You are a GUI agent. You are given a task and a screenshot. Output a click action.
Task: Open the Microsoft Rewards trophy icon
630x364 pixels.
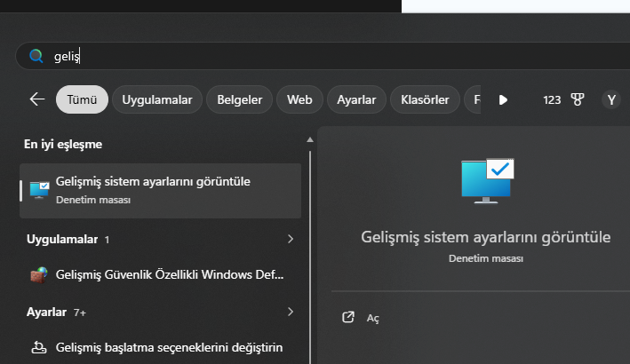click(x=578, y=99)
